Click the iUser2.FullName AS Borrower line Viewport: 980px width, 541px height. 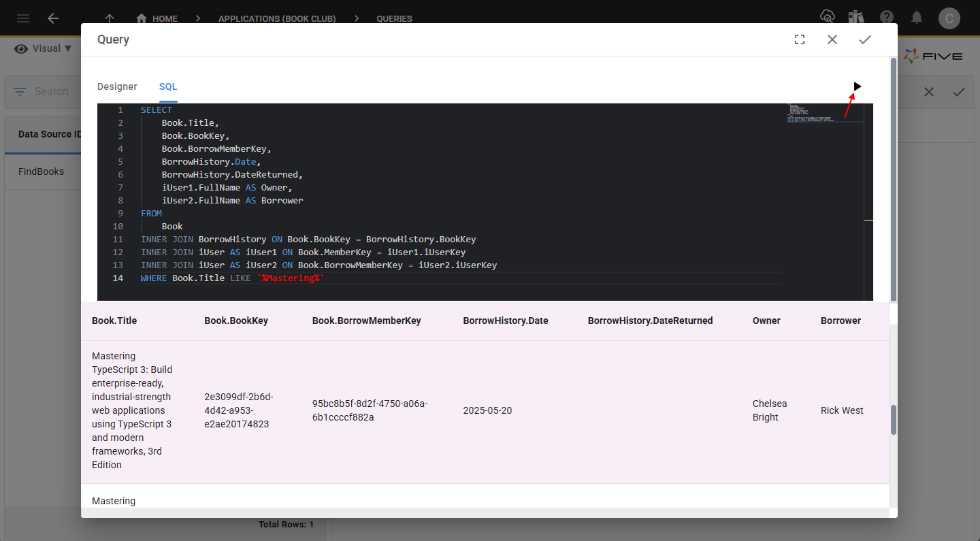232,201
